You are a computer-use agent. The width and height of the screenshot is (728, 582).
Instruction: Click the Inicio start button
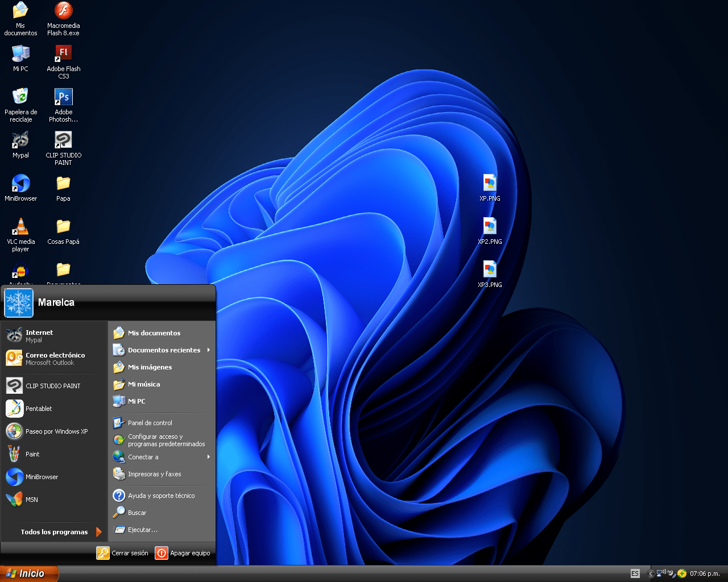(x=28, y=573)
